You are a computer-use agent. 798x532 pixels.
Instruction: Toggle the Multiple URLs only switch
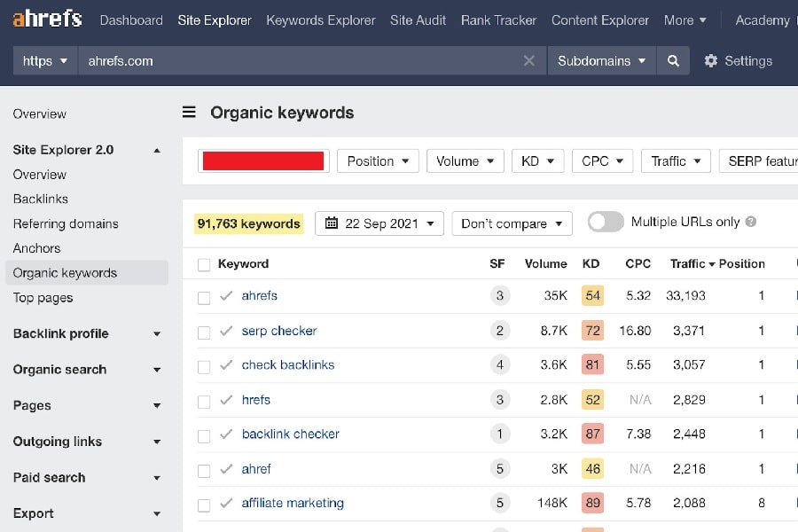(x=605, y=222)
